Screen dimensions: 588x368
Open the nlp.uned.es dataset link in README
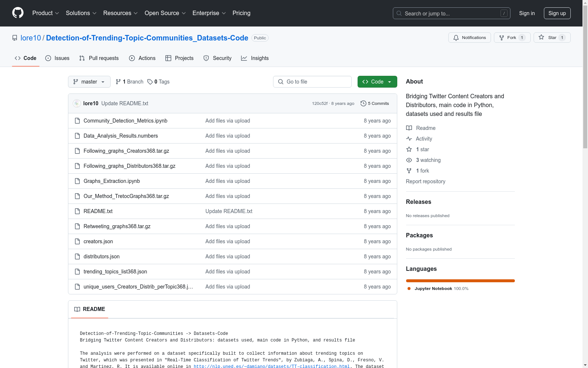point(272,367)
